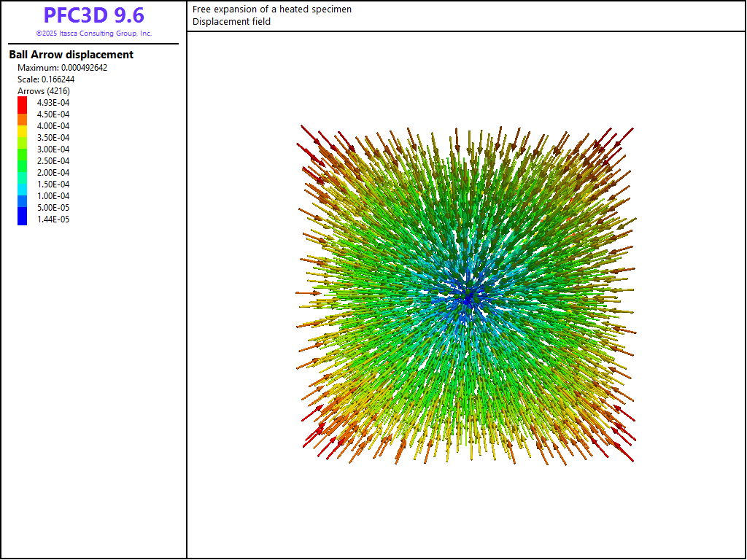Click the Maximum 0.000492642 value line

pos(62,68)
